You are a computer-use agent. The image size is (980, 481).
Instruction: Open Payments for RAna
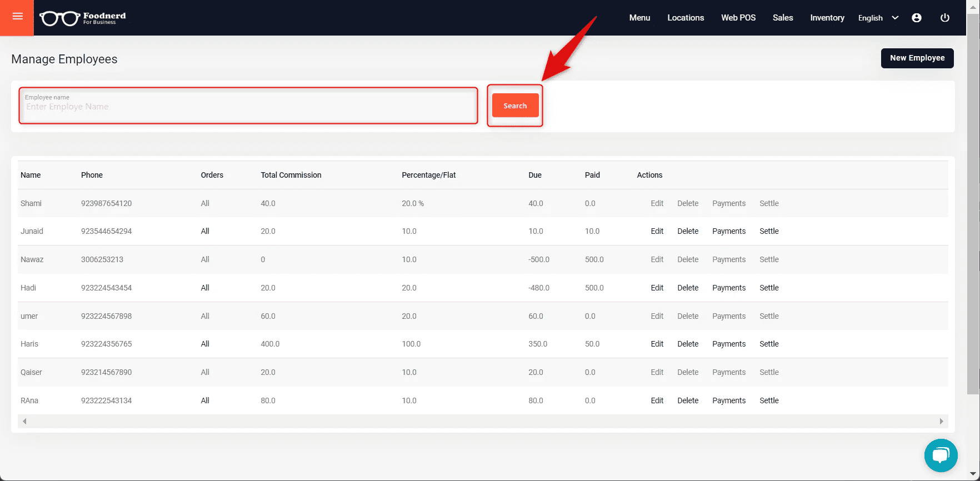pyautogui.click(x=729, y=400)
